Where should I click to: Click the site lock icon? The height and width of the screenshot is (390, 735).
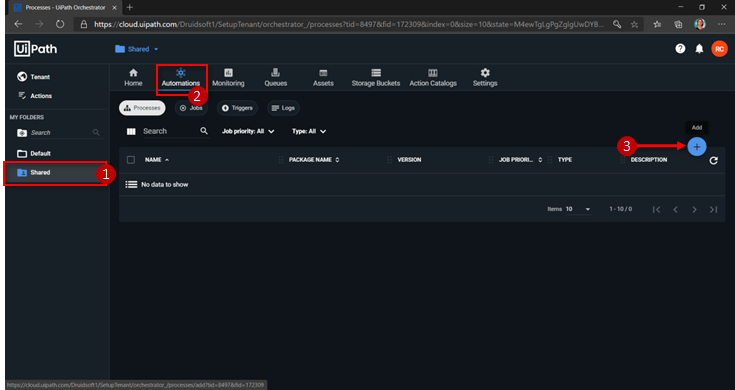[83, 24]
